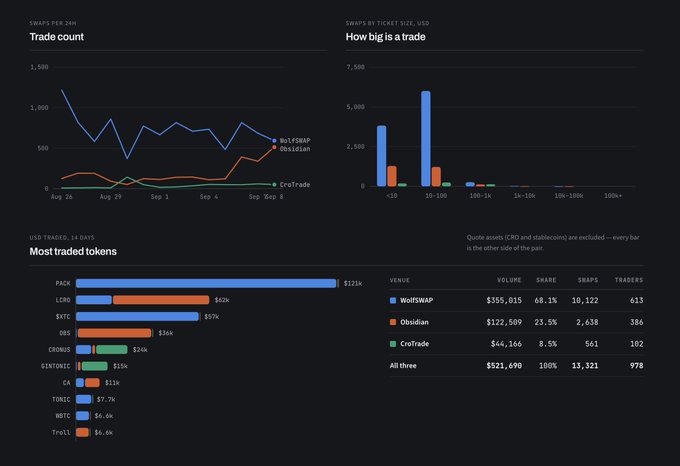
Task: Click the Aug 26 x-axis date label
Action: pyautogui.click(x=62, y=197)
